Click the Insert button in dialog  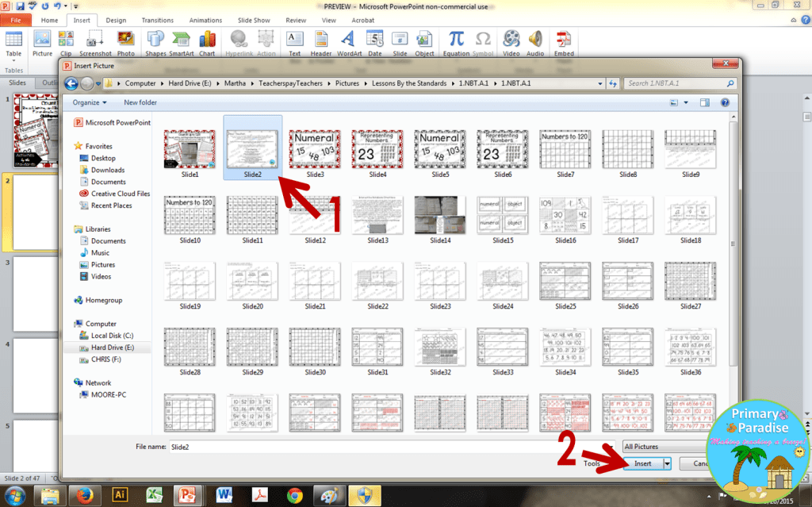point(642,463)
